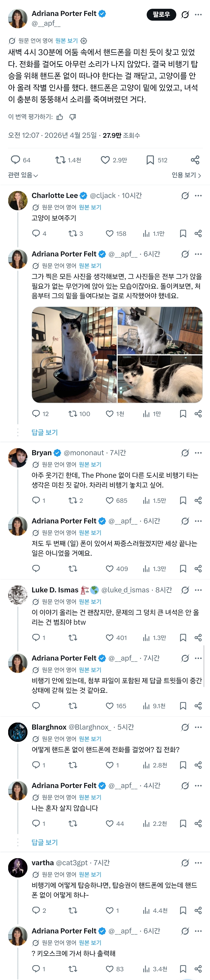Open more options on Adriana's main post

click(x=198, y=14)
